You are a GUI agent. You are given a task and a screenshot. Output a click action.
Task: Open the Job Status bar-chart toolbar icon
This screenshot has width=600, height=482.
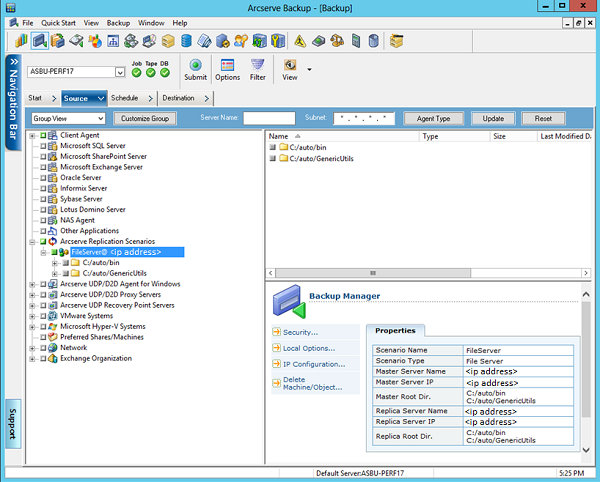coord(21,41)
